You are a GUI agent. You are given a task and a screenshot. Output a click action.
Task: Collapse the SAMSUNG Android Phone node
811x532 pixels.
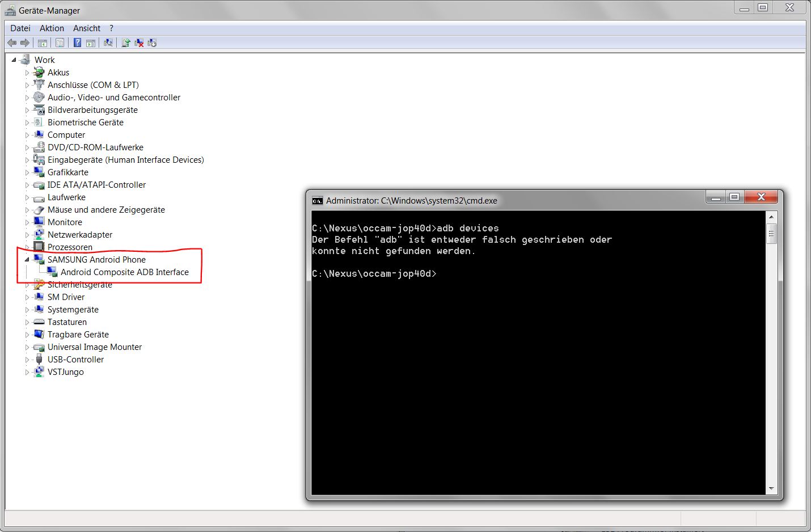27,260
